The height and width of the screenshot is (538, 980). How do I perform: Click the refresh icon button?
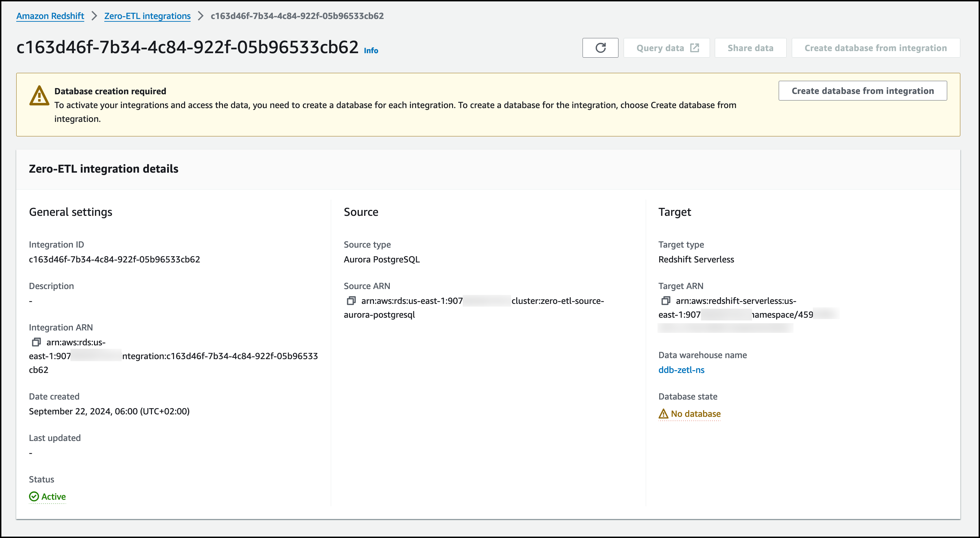pos(600,48)
